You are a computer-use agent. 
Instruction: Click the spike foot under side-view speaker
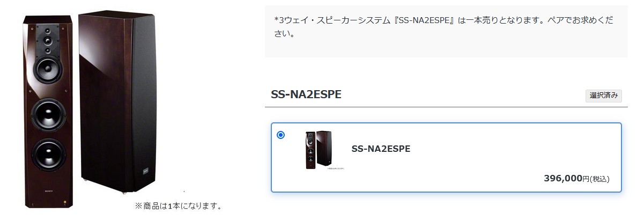124,192
